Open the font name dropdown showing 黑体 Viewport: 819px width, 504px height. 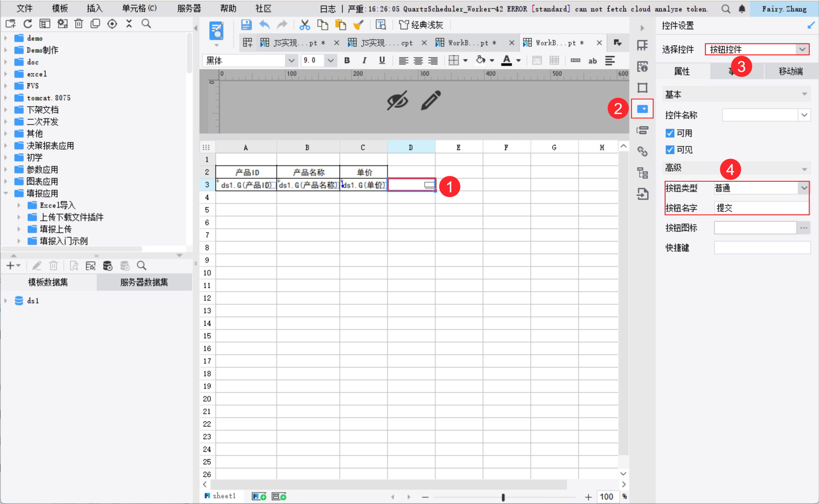click(x=291, y=61)
